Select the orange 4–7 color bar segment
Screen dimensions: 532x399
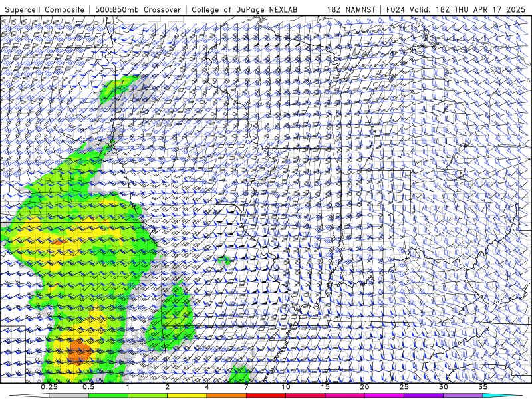pyautogui.click(x=226, y=396)
